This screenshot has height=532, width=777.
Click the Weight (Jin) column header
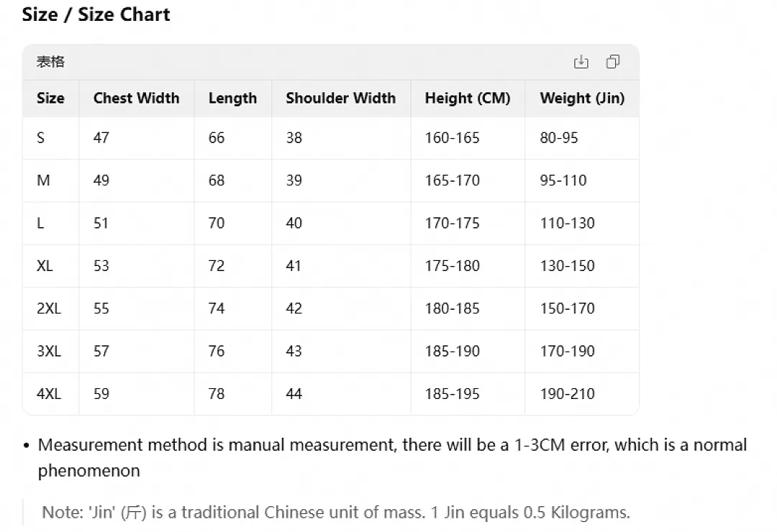pos(582,98)
